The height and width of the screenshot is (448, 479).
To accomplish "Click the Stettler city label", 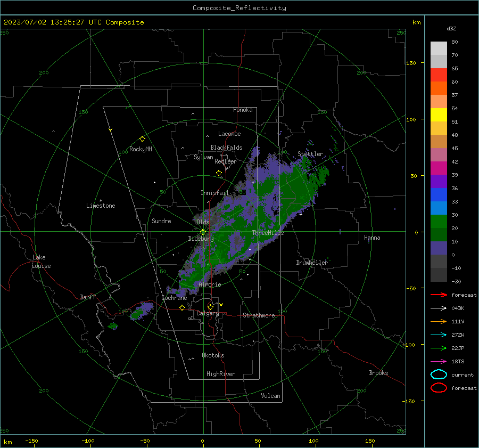I will pos(310,154).
